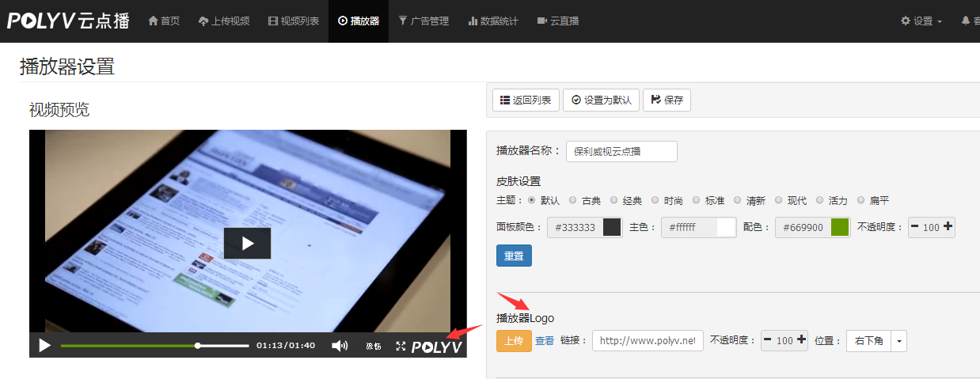
Task: Go to the 视频列表 menu item
Action: pos(294,21)
